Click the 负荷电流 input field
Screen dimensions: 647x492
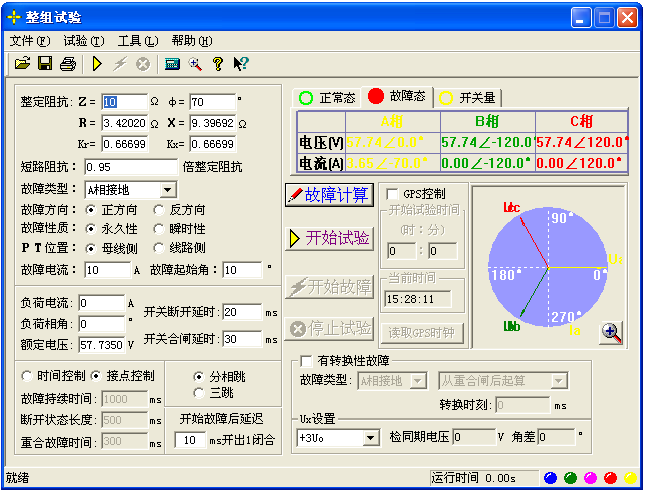(x=102, y=303)
